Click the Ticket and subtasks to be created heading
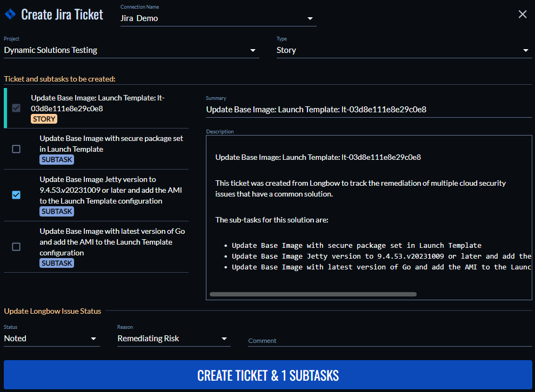The width and height of the screenshot is (535, 392). click(x=59, y=79)
